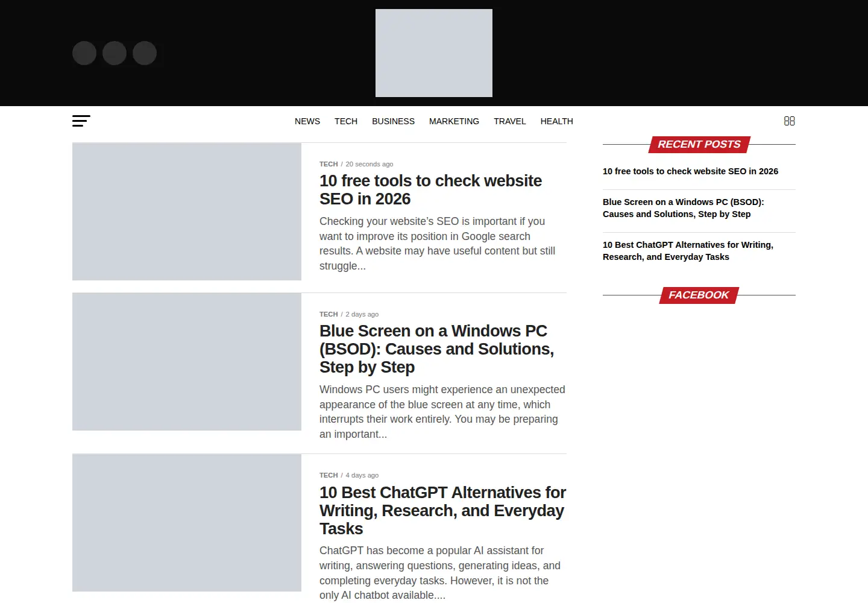868x603 pixels.
Task: Click the excerpt starting "Checking your website's SEO"
Action: [438, 244]
